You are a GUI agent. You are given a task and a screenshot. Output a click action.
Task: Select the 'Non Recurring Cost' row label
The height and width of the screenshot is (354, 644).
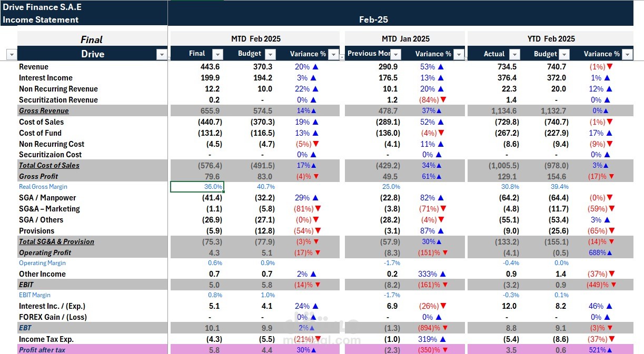(x=52, y=144)
